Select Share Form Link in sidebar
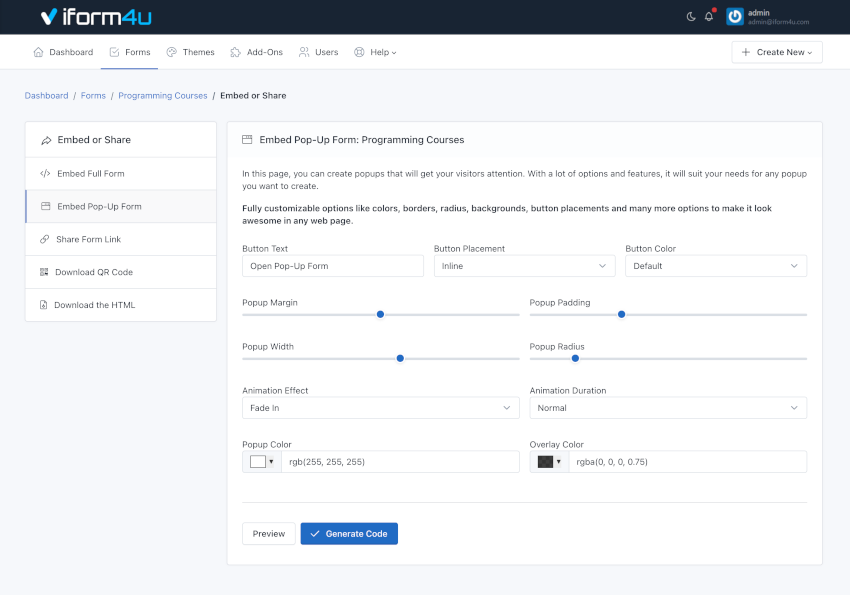This screenshot has width=850, height=595. pos(88,240)
